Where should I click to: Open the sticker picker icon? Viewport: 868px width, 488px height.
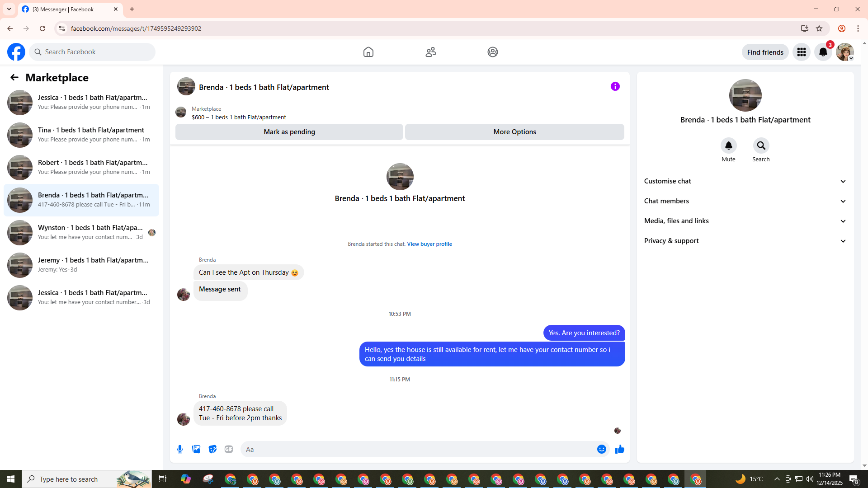pyautogui.click(x=212, y=449)
